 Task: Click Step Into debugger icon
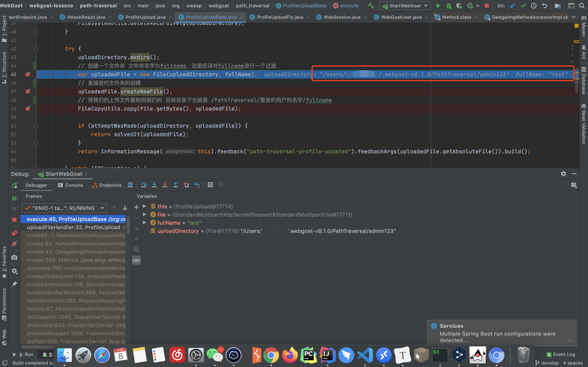click(x=154, y=185)
